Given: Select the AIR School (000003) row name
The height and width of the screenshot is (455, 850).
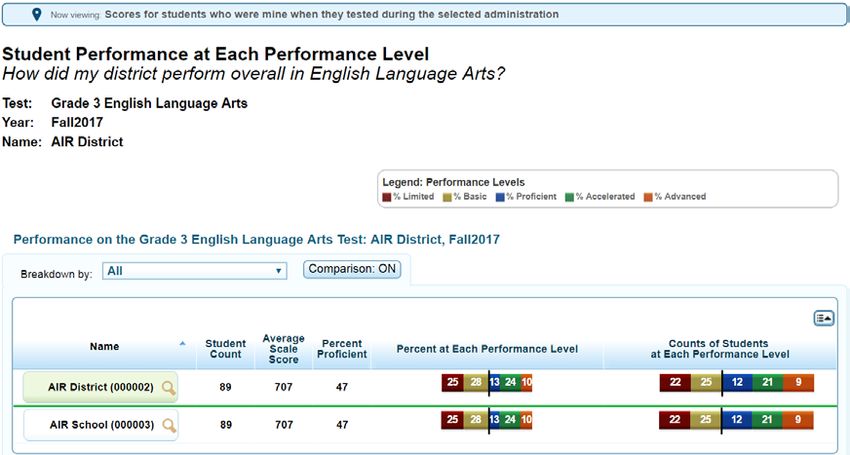Looking at the screenshot, I should [101, 425].
